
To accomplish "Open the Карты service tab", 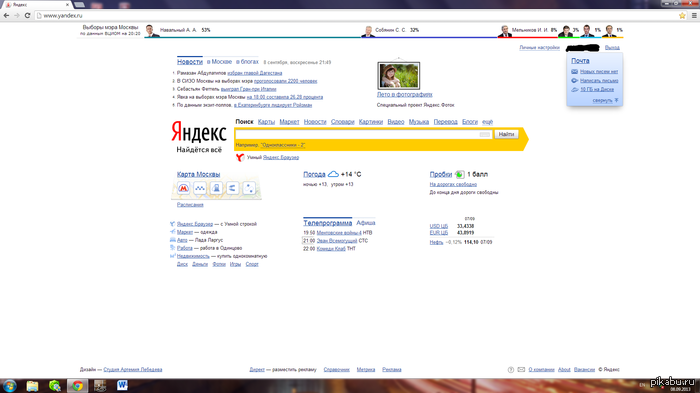I will click(266, 121).
